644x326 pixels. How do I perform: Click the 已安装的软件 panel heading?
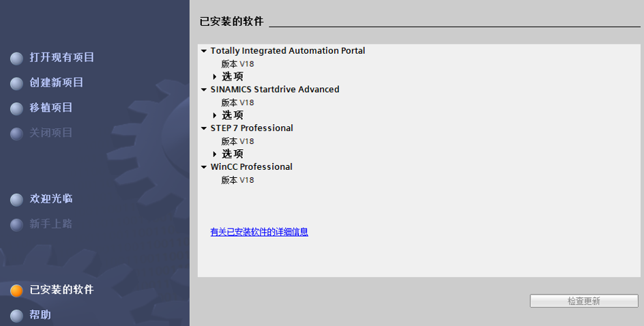[x=231, y=22]
